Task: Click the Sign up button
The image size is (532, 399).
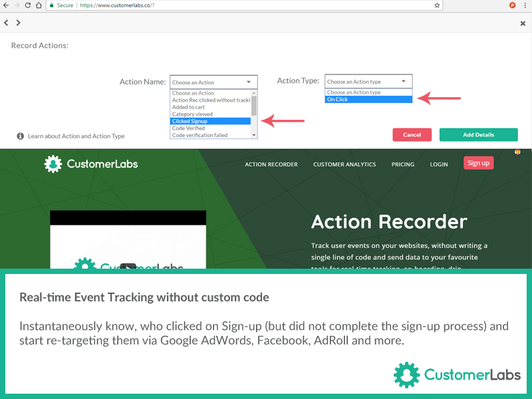Action: pos(478,163)
